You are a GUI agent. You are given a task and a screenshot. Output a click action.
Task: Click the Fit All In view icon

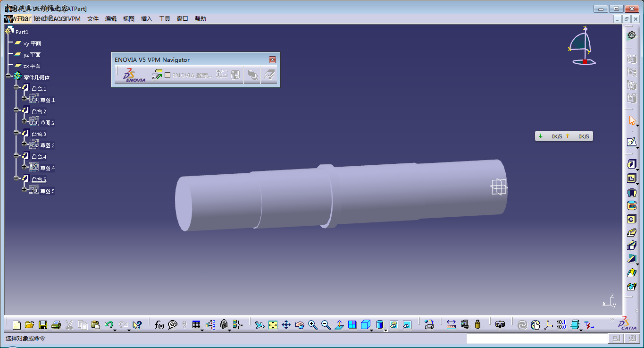point(273,325)
